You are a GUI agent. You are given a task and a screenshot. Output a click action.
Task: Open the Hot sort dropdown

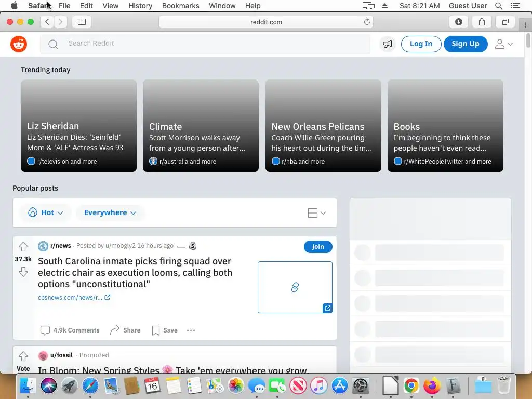click(x=46, y=212)
